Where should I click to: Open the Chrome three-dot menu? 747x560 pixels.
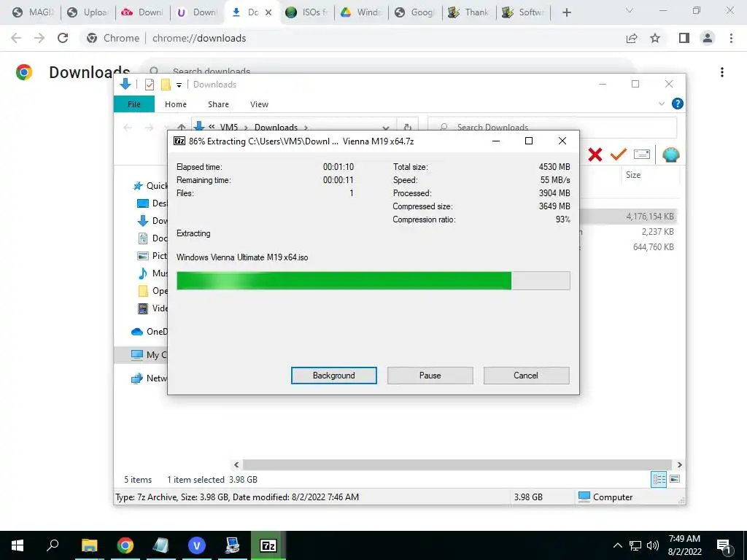731,38
